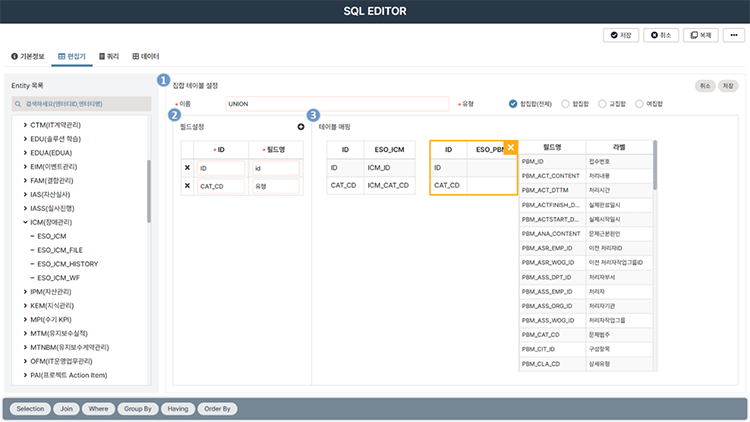
Task: Click the Join clause button
Action: coord(67,408)
